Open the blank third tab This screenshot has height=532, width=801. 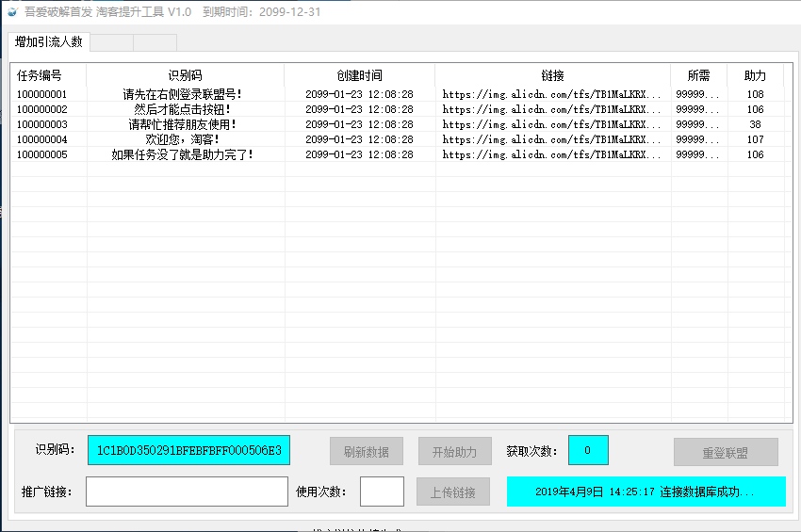155,42
